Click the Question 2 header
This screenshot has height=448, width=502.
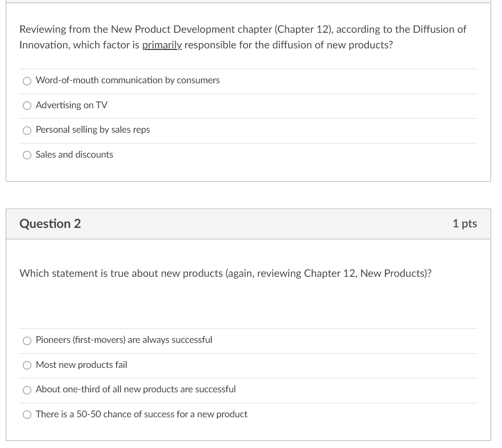(50, 224)
